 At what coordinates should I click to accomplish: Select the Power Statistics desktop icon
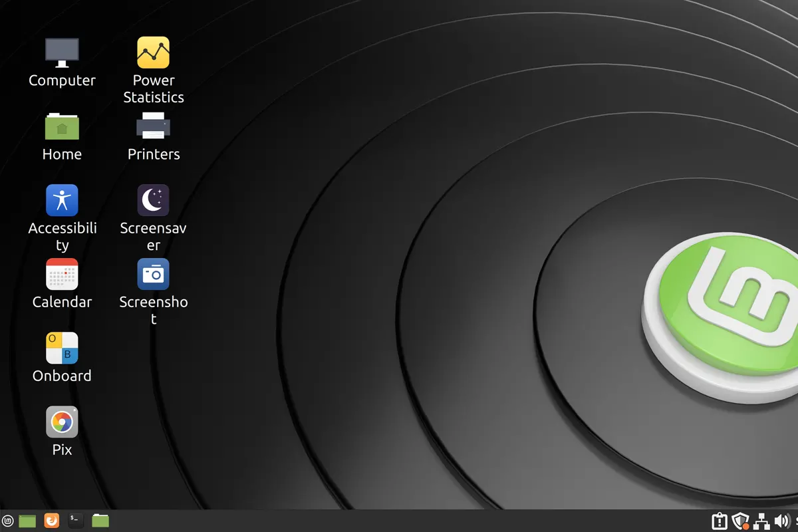pos(154,53)
